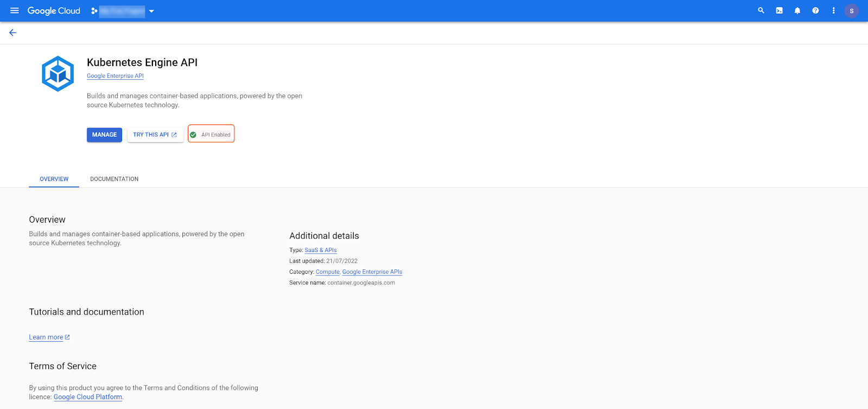
Task: Open the user account avatar
Action: coord(852,11)
